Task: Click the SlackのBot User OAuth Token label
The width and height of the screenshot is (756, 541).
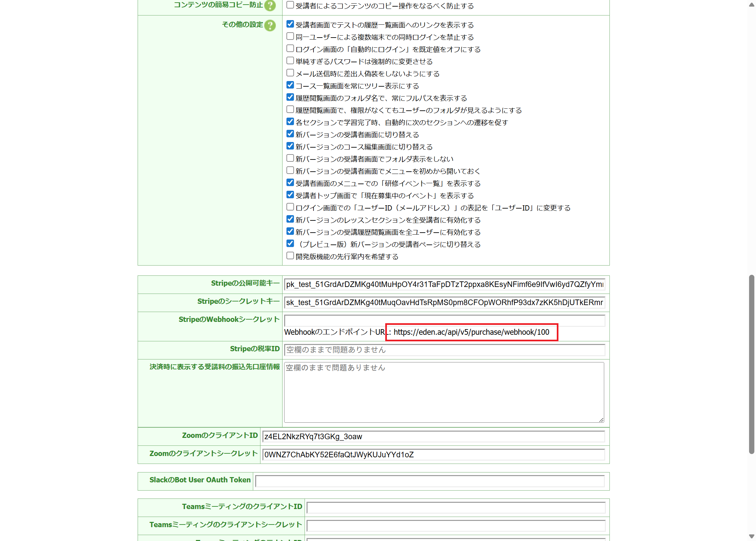Action: point(200,480)
